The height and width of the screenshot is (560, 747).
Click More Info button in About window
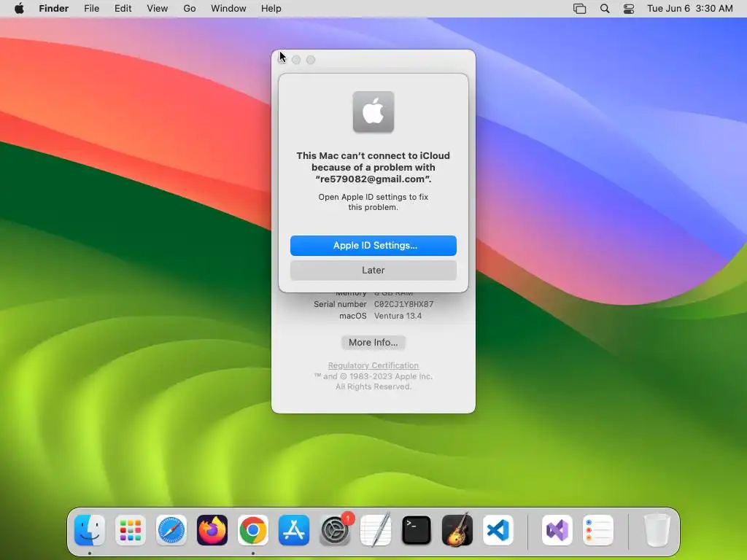point(373,343)
